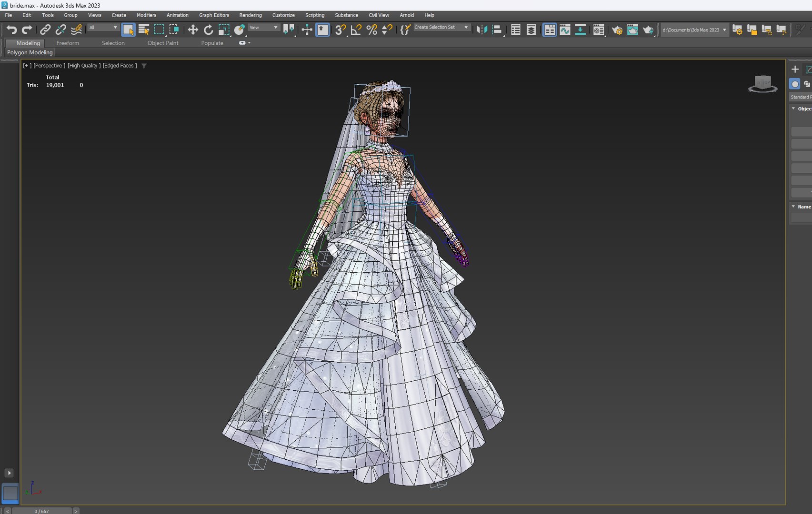Step the time slider forward arrow
This screenshot has height=514, width=812.
click(76, 511)
